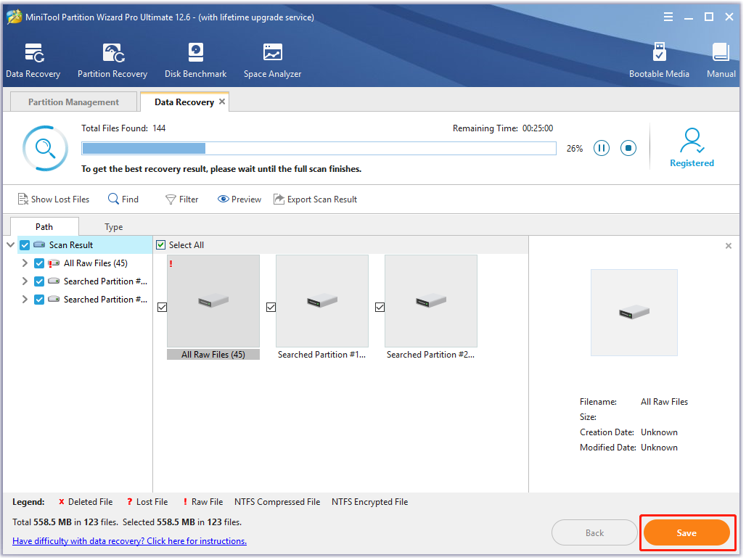Click the scan progress bar
Viewport: 746px width, 560px height.
point(319,149)
